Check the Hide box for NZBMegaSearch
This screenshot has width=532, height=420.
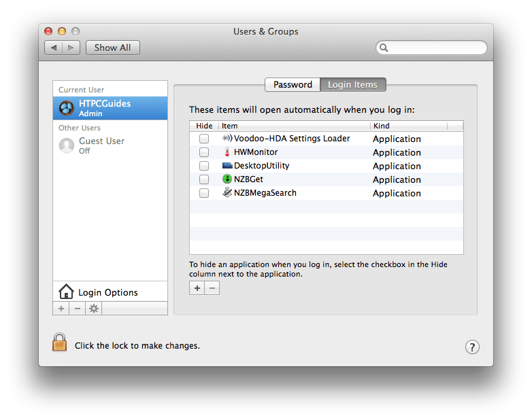[x=204, y=193]
